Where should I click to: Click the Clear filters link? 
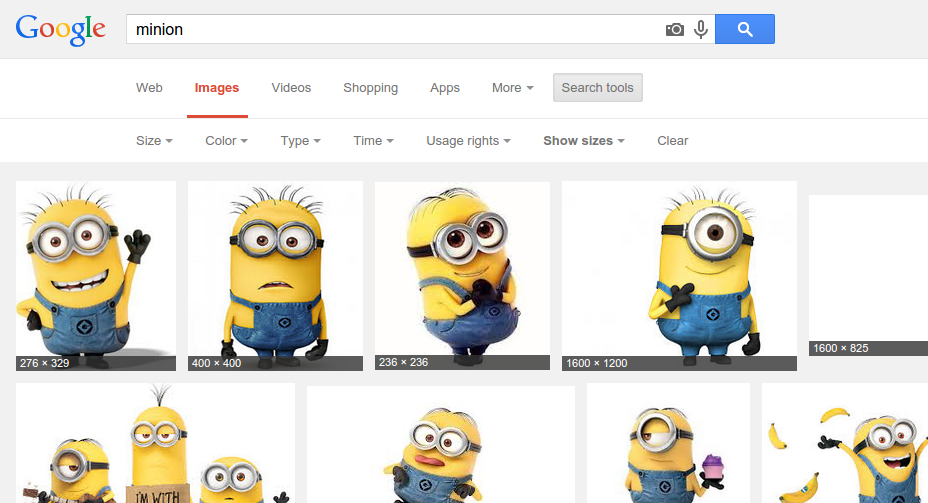pos(672,141)
